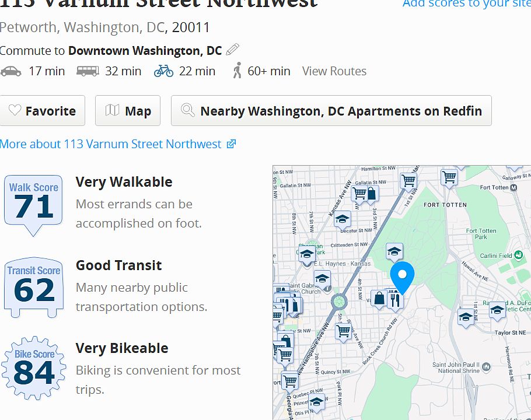Click the walking person commute icon
Viewport: 531px width, 420px height.
[x=237, y=71]
